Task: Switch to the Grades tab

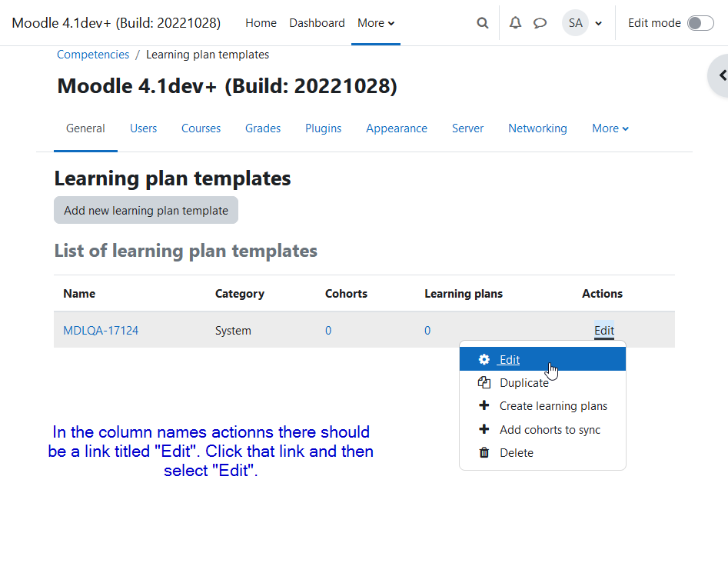Action: 263,128
